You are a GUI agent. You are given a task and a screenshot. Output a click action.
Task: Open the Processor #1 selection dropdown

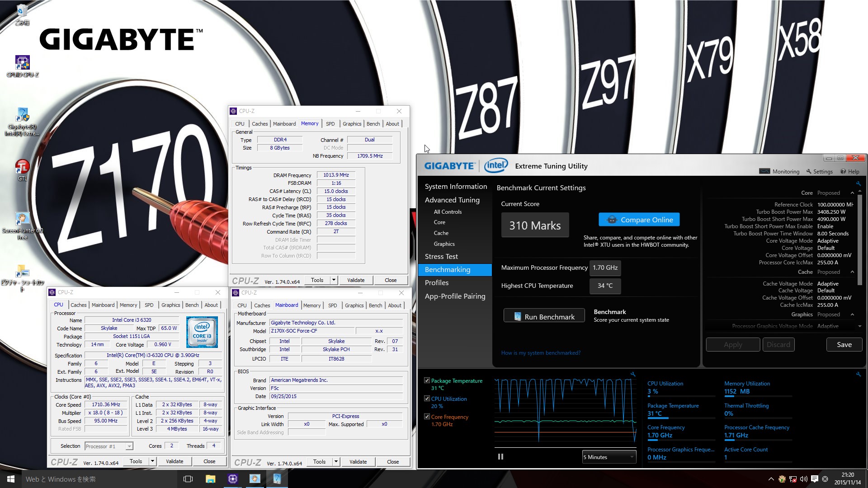[x=109, y=446]
